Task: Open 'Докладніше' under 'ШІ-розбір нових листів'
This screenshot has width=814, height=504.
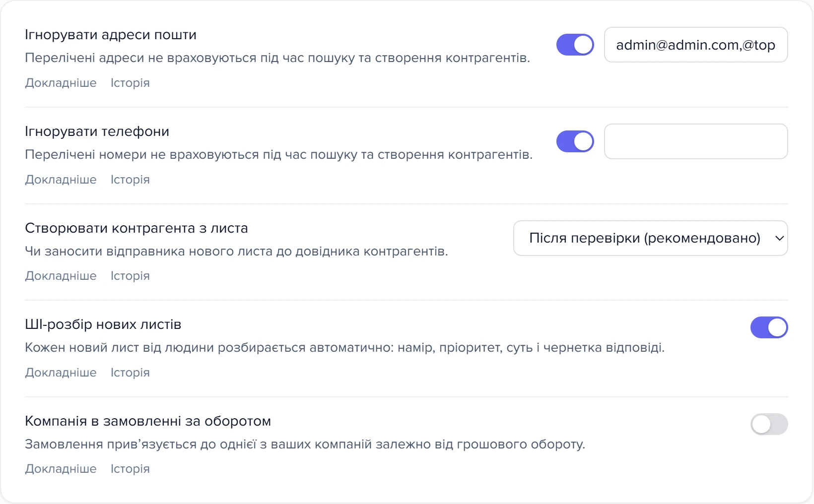Action: [61, 373]
